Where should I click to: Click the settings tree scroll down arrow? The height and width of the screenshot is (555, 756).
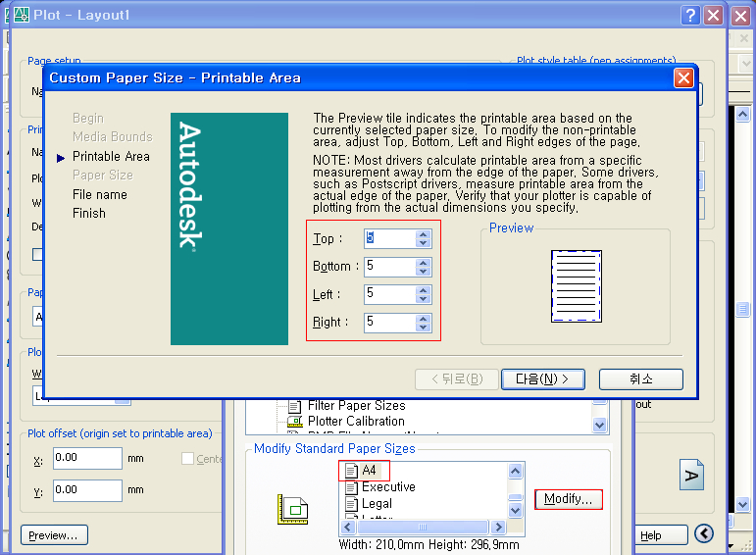tap(600, 426)
